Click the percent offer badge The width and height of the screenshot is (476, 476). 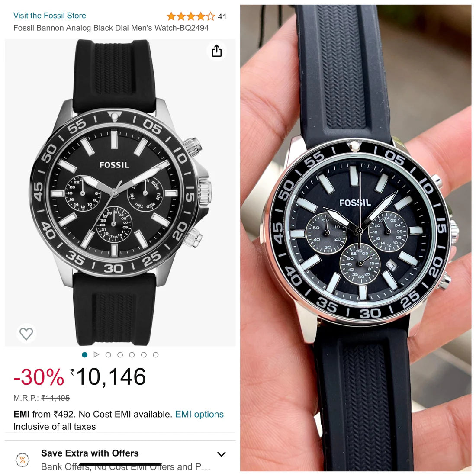(22, 460)
